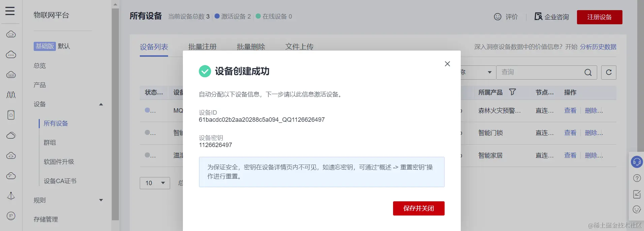Screen dimensions: 644x231
Task: Click the notepad edit icon at right edge
Action: coord(637,194)
